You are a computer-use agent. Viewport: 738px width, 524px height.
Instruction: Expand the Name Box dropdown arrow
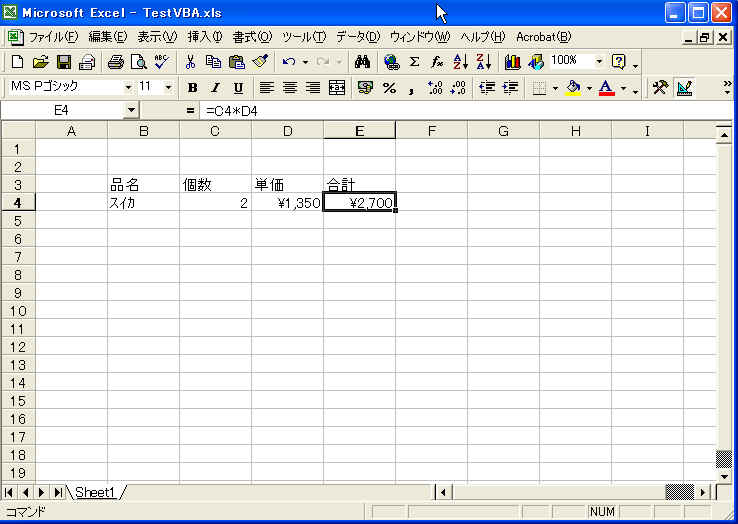(131, 111)
